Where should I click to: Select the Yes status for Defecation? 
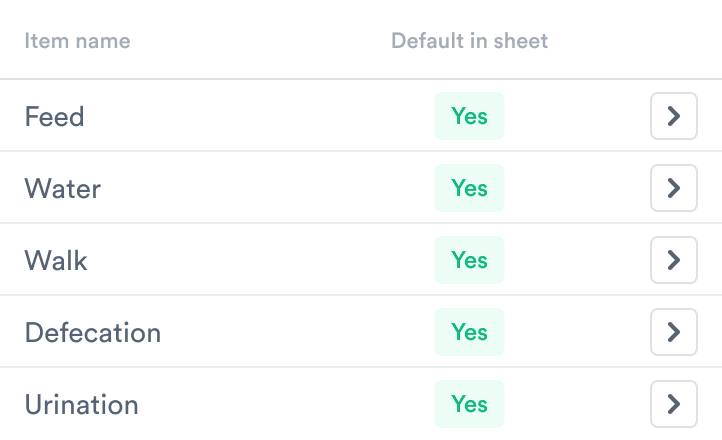click(469, 332)
